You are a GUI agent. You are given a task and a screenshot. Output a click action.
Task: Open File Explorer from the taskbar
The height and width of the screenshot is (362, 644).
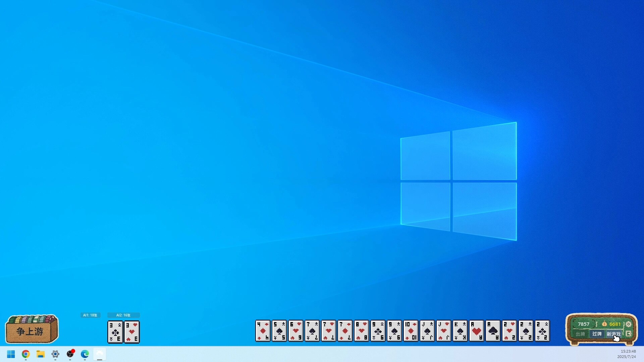pos(41,354)
